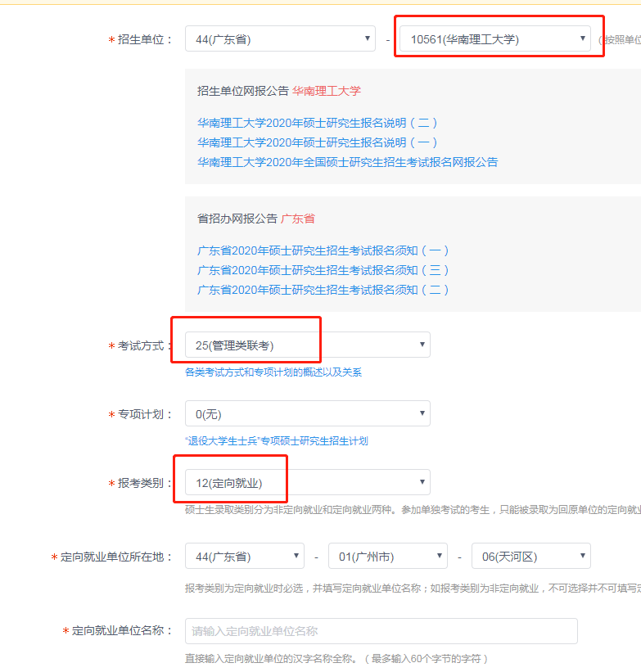Expand the 06(天河区) district dropdown
This screenshot has width=641, height=672.
(x=530, y=557)
